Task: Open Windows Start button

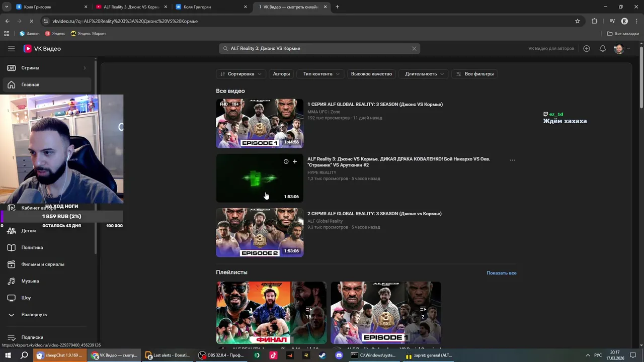Action: [x=8, y=355]
